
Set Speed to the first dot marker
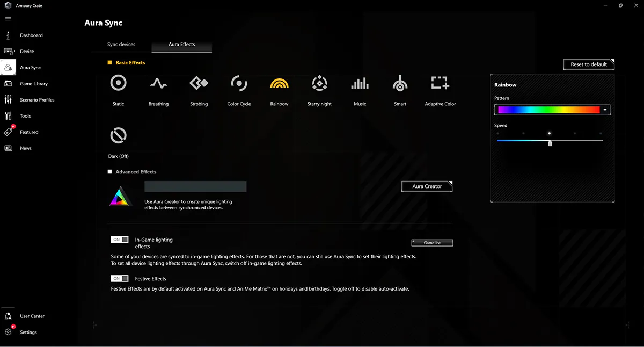(x=497, y=133)
